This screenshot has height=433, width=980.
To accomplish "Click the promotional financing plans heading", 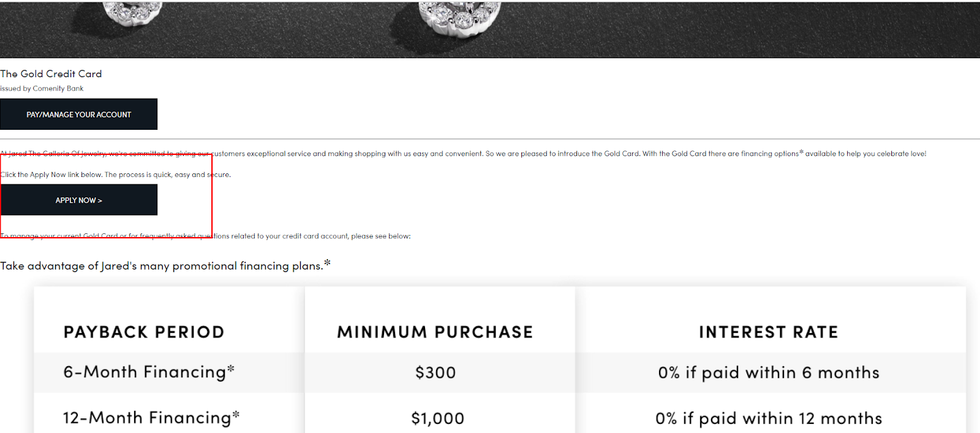I will [161, 266].
